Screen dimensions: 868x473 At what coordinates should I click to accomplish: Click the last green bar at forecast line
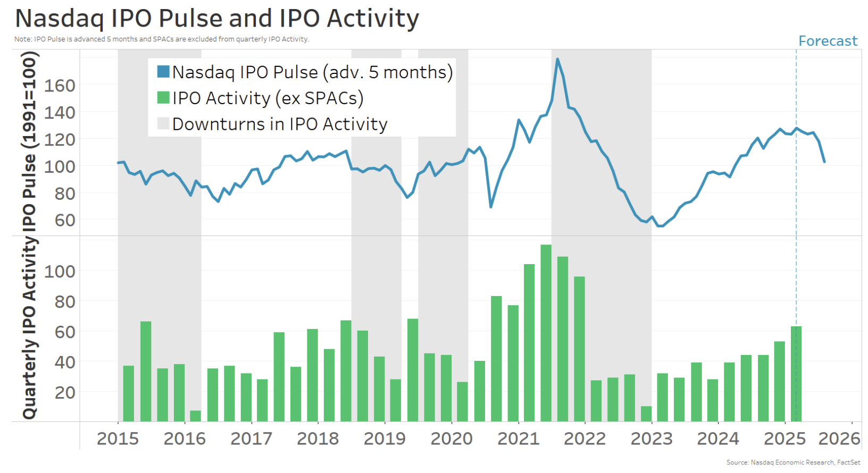pyautogui.click(x=796, y=374)
